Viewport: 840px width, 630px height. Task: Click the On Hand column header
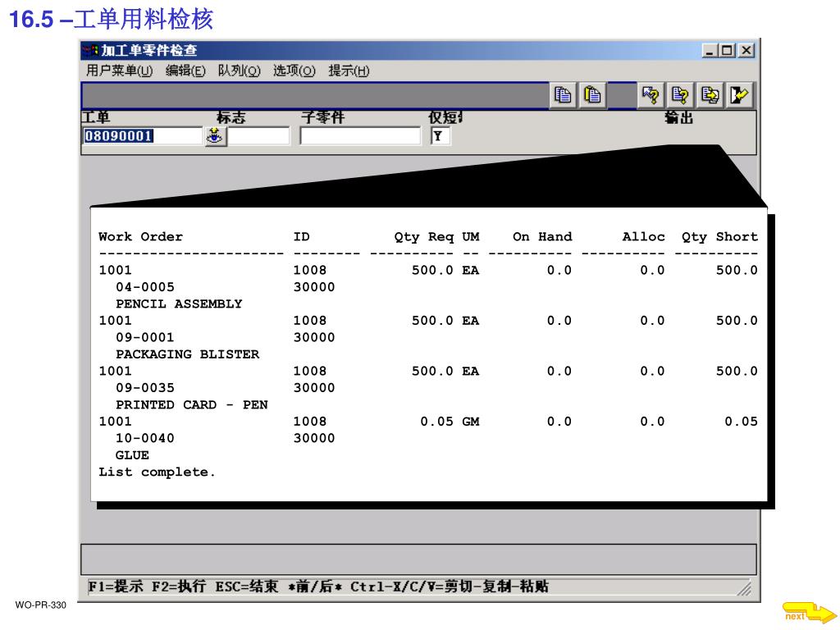pyautogui.click(x=542, y=237)
